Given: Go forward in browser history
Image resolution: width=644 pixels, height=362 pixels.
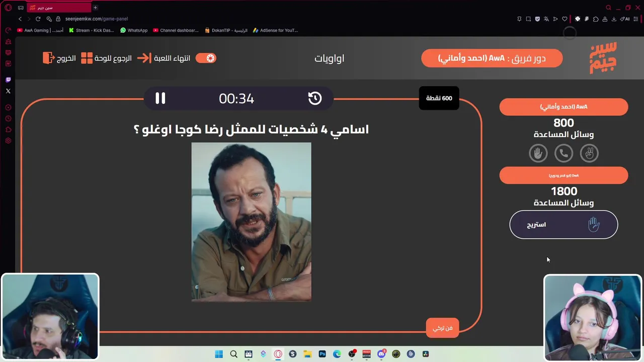Looking at the screenshot, I should click(29, 19).
